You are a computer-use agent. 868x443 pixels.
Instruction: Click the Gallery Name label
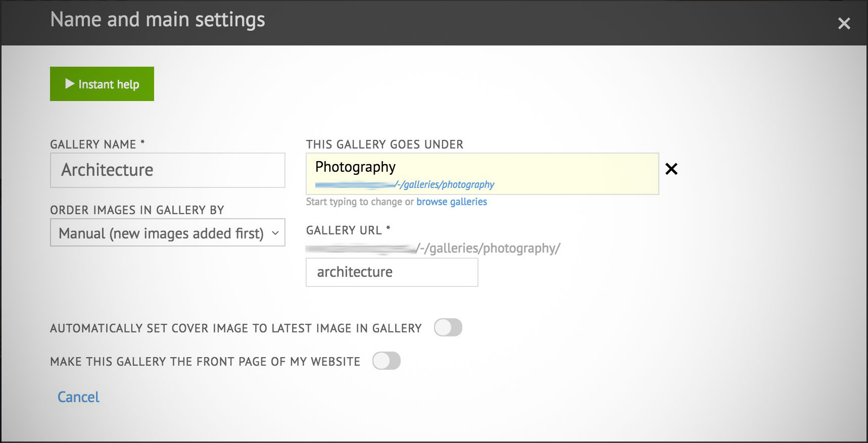[93, 144]
